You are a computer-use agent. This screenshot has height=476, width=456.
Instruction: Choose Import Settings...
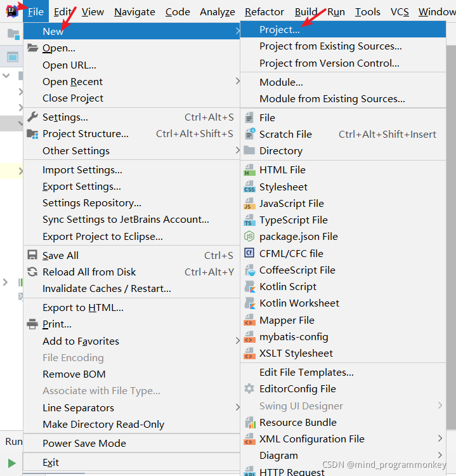tap(131, 169)
